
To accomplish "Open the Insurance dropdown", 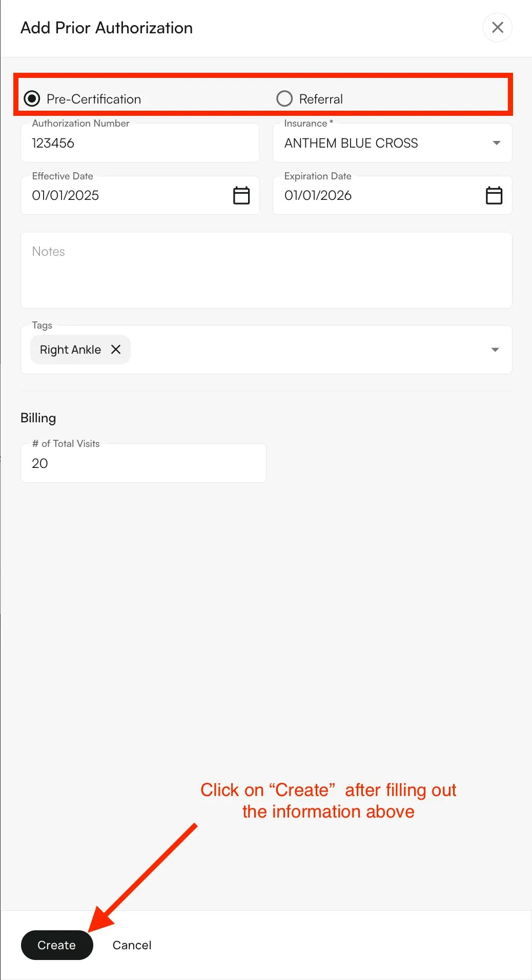I will [x=393, y=143].
